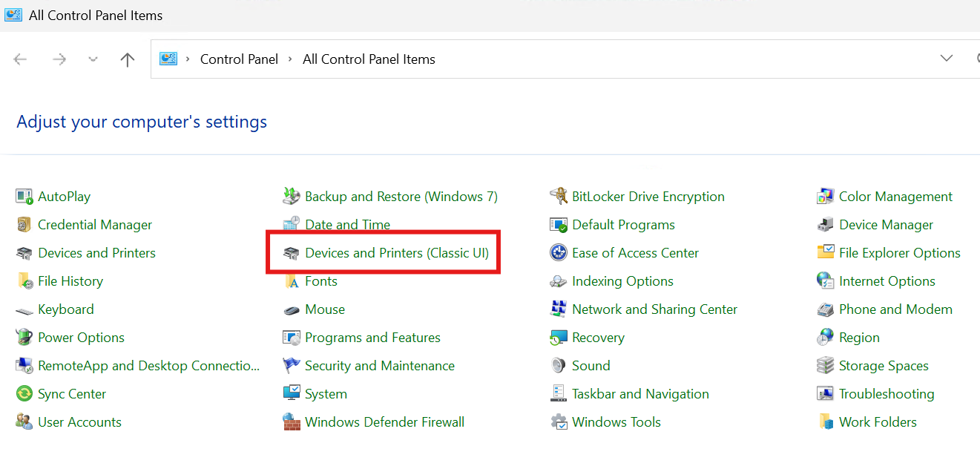The width and height of the screenshot is (980, 466).
Task: Click the Color Management icon
Action: (826, 197)
